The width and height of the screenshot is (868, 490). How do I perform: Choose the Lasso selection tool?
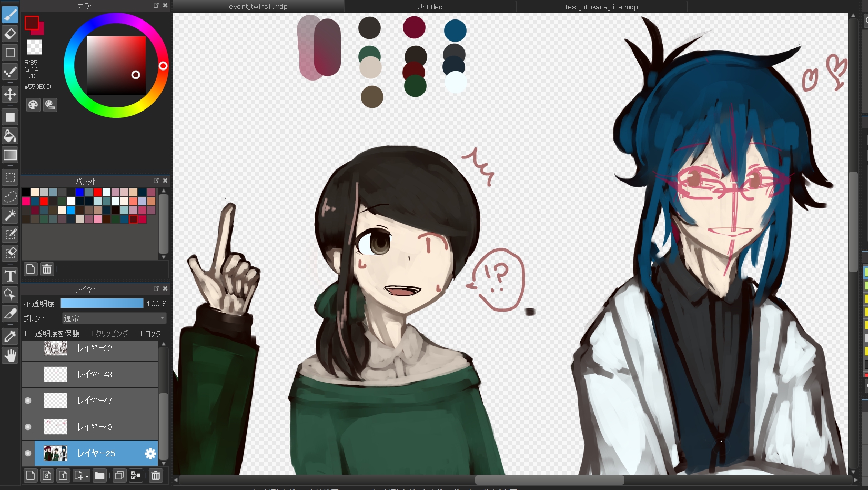[x=10, y=196]
